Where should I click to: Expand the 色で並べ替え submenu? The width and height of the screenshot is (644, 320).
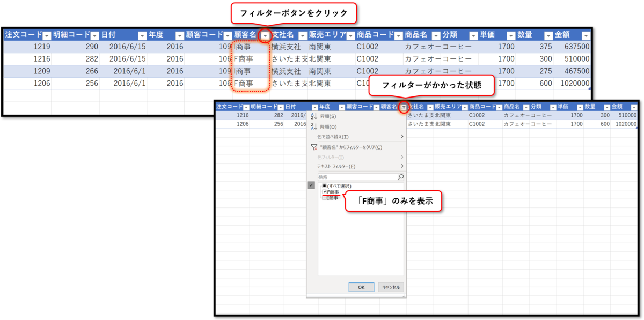402,137
